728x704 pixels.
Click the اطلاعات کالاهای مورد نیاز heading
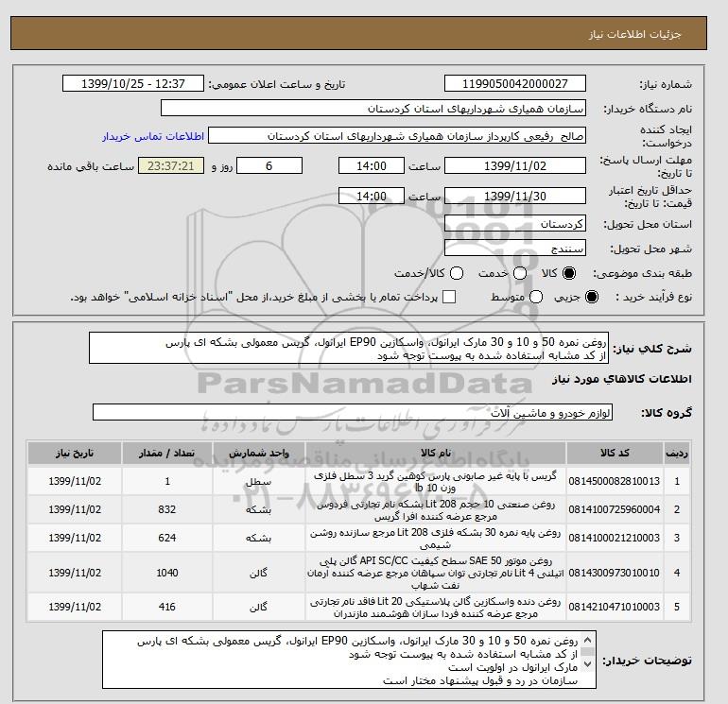point(622,379)
